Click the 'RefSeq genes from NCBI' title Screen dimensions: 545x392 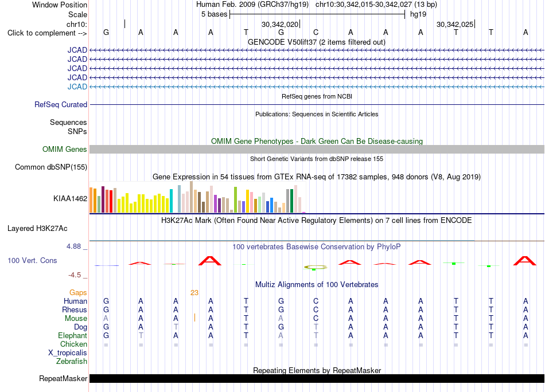[x=317, y=96]
